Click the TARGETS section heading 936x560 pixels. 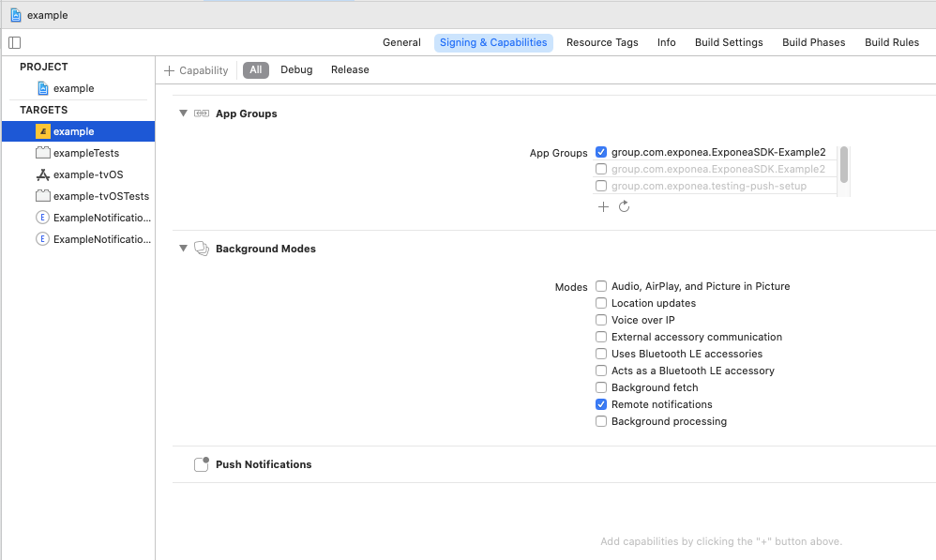(43, 110)
